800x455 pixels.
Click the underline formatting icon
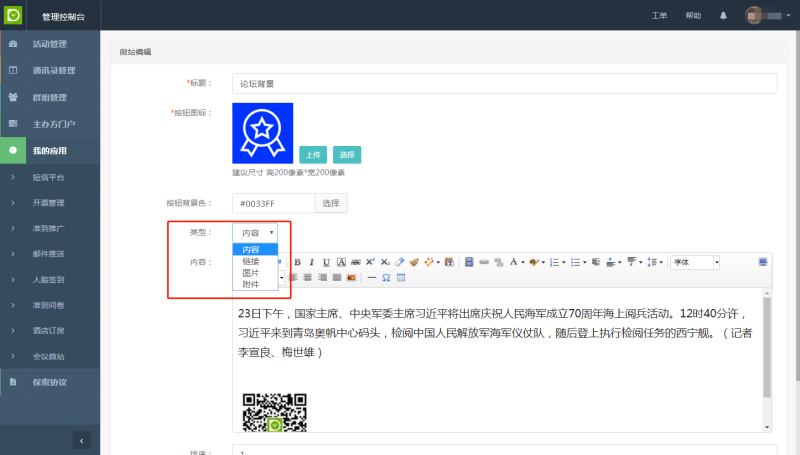pyautogui.click(x=326, y=262)
